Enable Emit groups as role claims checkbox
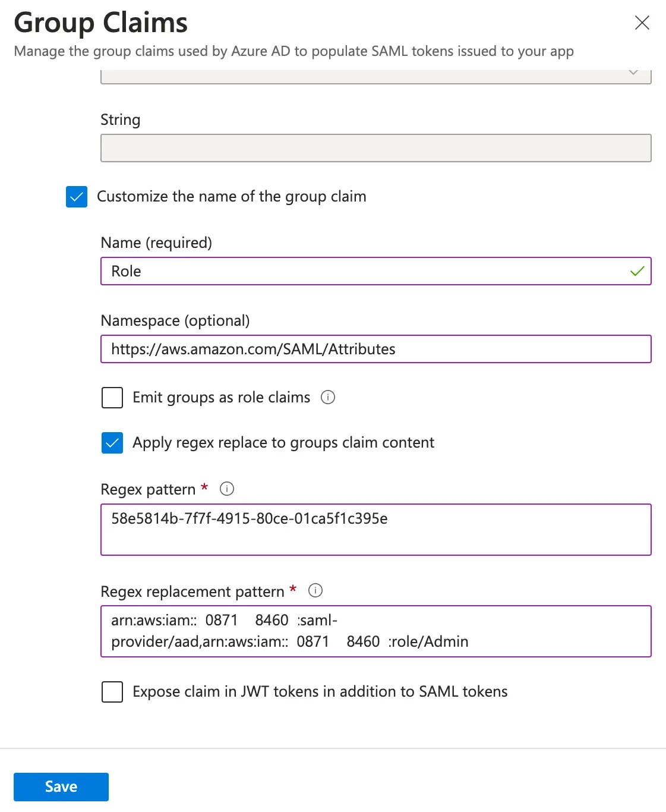666x812 pixels. (112, 398)
